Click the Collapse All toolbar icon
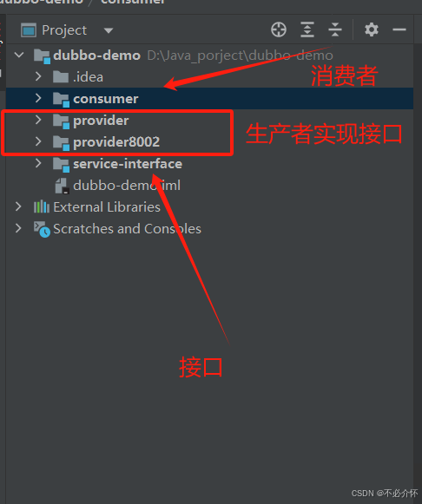Image resolution: width=422 pixels, height=504 pixels. pos(335,29)
